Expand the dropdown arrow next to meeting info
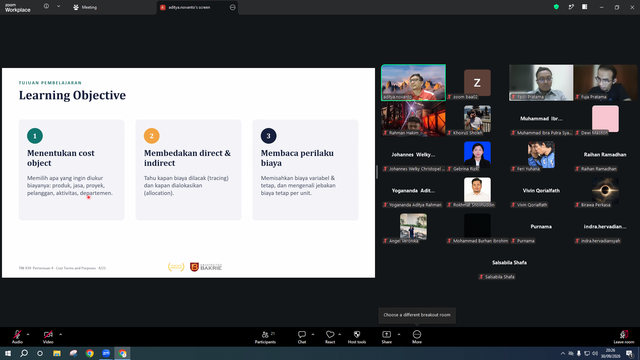This screenshot has width=640, height=360. click(x=58, y=7)
